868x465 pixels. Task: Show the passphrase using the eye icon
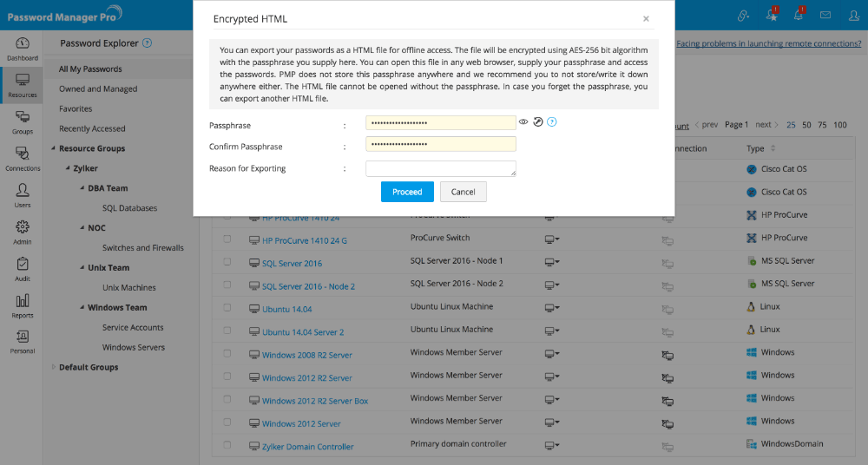[x=523, y=122]
